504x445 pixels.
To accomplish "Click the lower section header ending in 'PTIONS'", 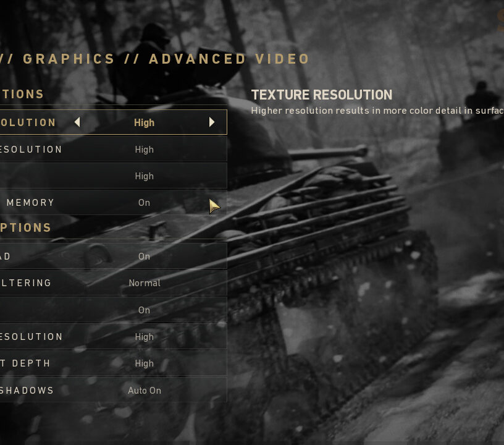I will (x=25, y=227).
